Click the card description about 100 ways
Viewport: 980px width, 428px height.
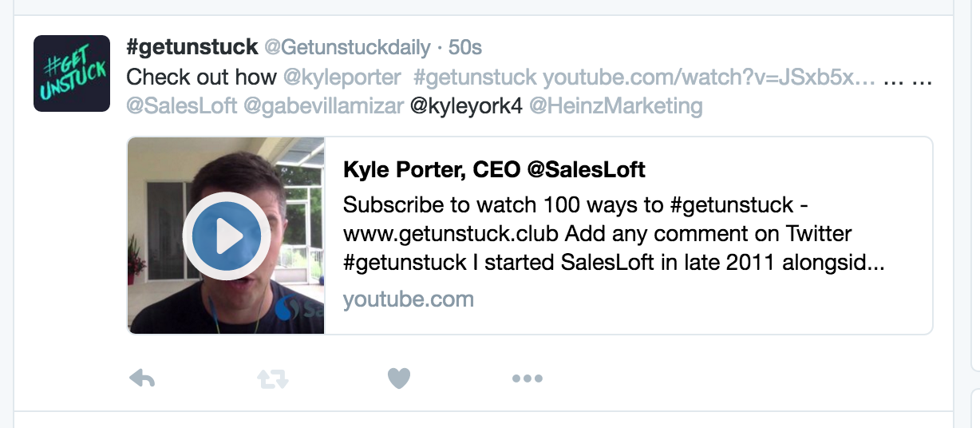(613, 235)
